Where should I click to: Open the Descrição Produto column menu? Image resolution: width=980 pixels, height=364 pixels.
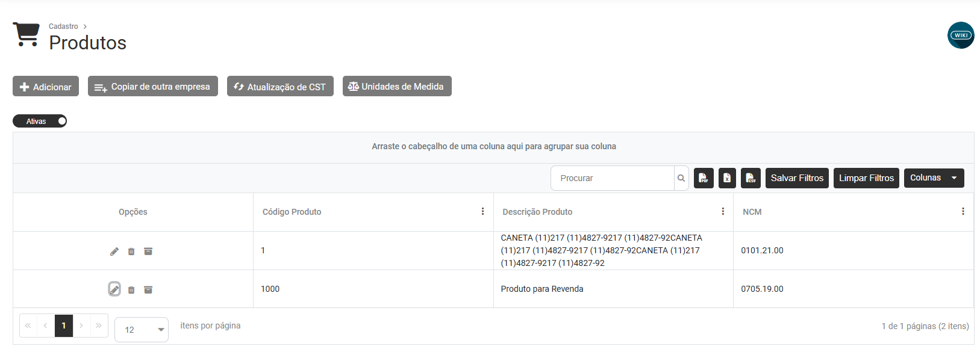723,212
